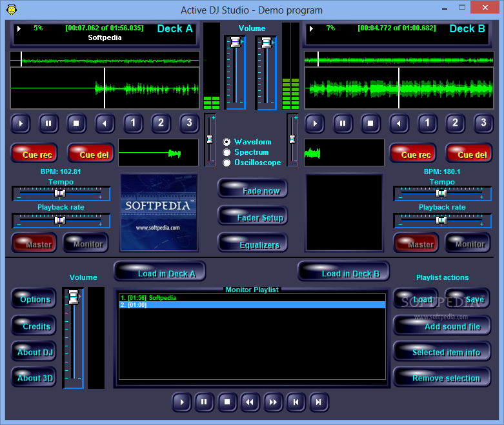Start playback on Deck B
Image resolution: width=504 pixels, height=425 pixels.
point(315,123)
